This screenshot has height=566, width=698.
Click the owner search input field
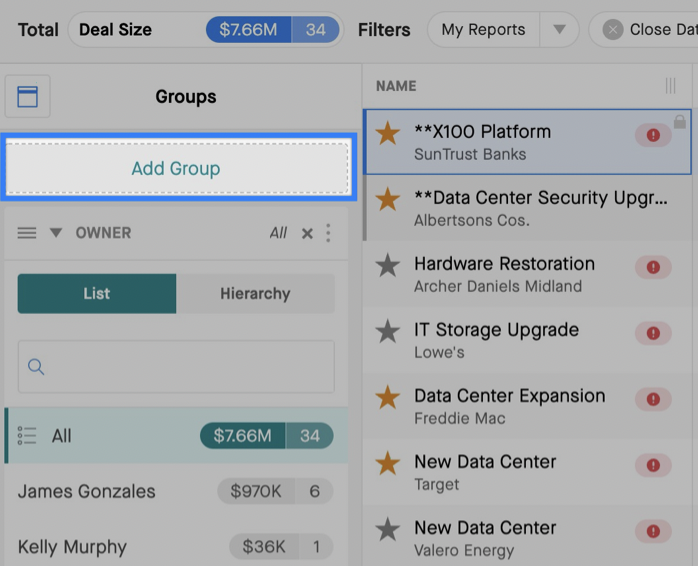pos(176,366)
